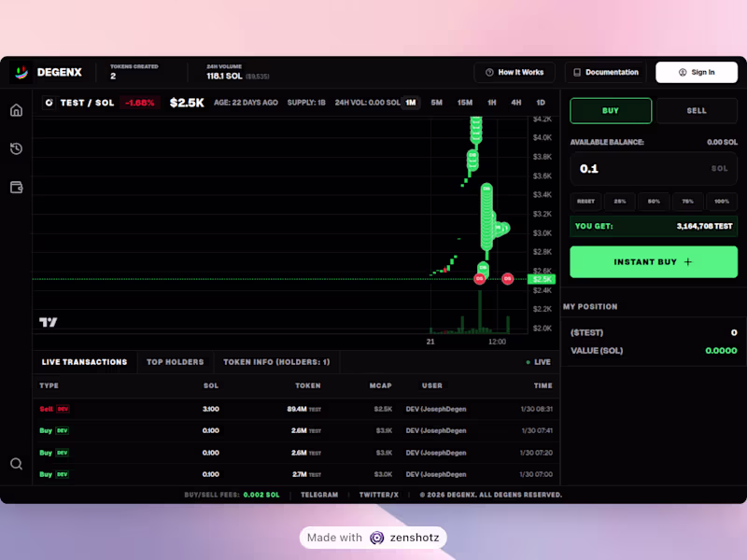Click the YOU GET 3,164,708 TEST value
Viewport: 747px width, 560px height.
704,226
